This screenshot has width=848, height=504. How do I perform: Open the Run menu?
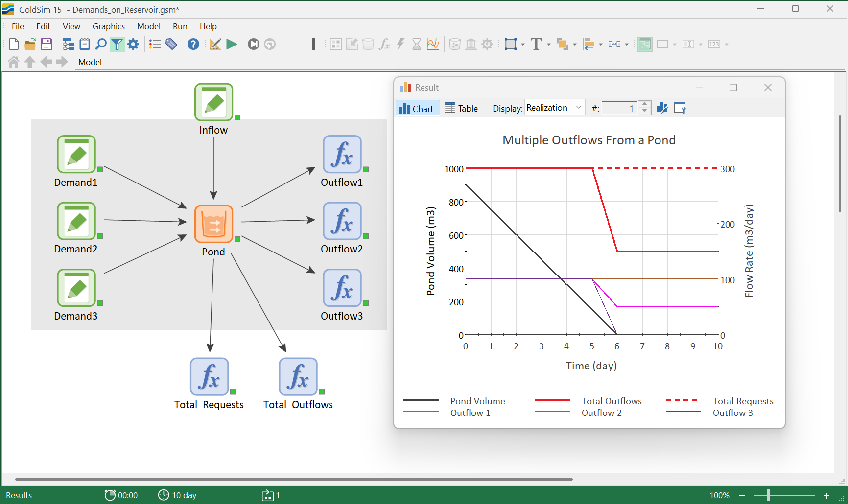click(180, 26)
